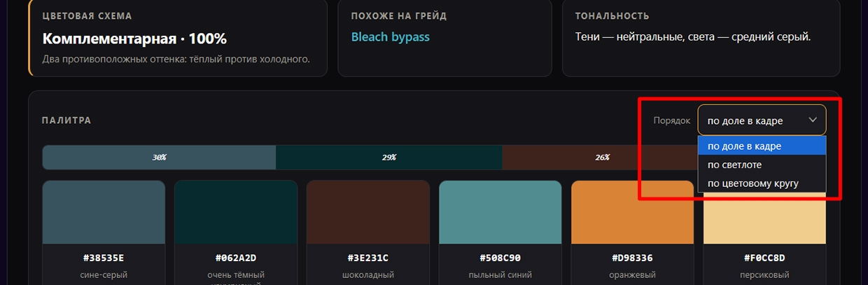Click the dropdown chevron arrow icon
Viewport: 868px width, 285px height.
coord(813,120)
